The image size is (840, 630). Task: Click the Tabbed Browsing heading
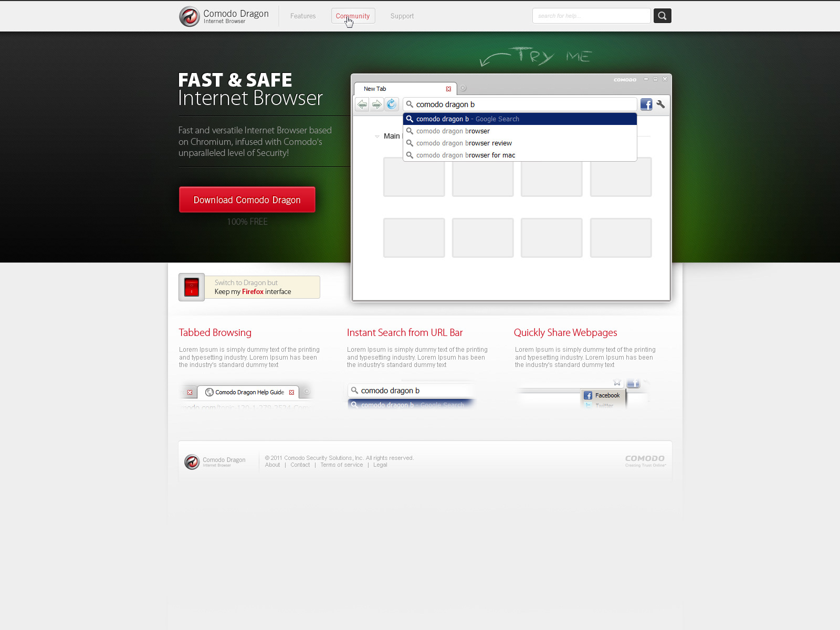[215, 332]
